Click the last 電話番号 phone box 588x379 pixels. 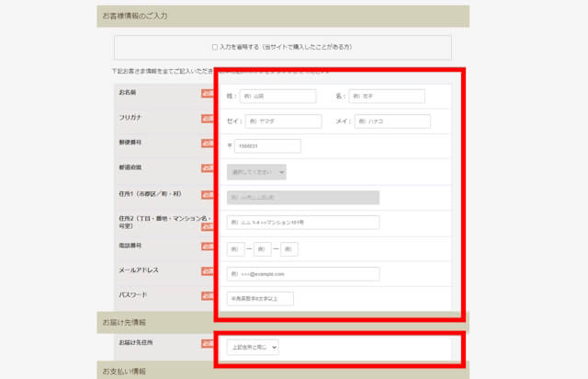coord(289,248)
